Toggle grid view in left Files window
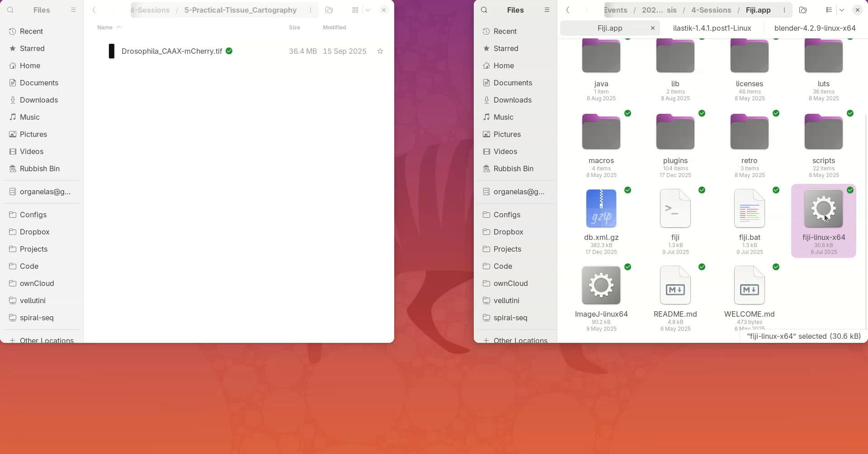The width and height of the screenshot is (868, 454). point(355,10)
